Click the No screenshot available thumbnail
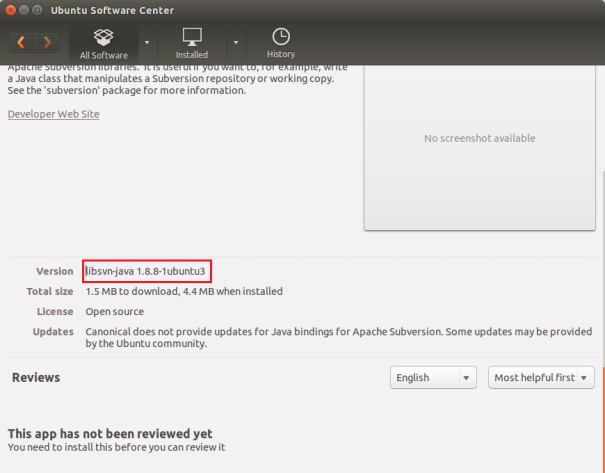Viewport: 605px width, 473px height. [480, 148]
